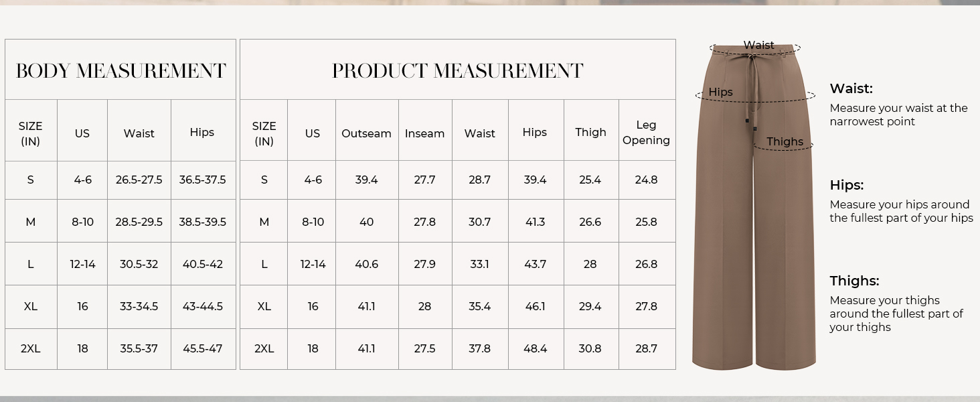Click the Waist: measuring instruction heading
Viewport: 980px width, 402px height.
tap(851, 88)
